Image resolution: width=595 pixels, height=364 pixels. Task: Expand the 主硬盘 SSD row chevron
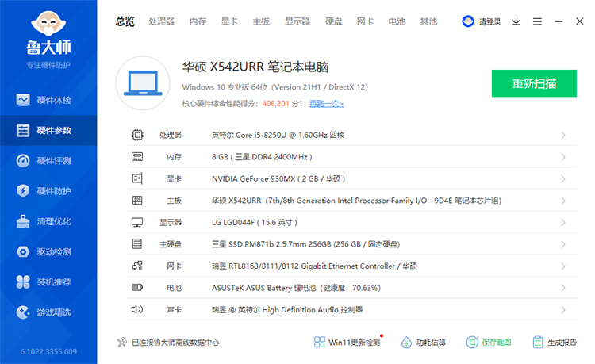click(x=563, y=244)
